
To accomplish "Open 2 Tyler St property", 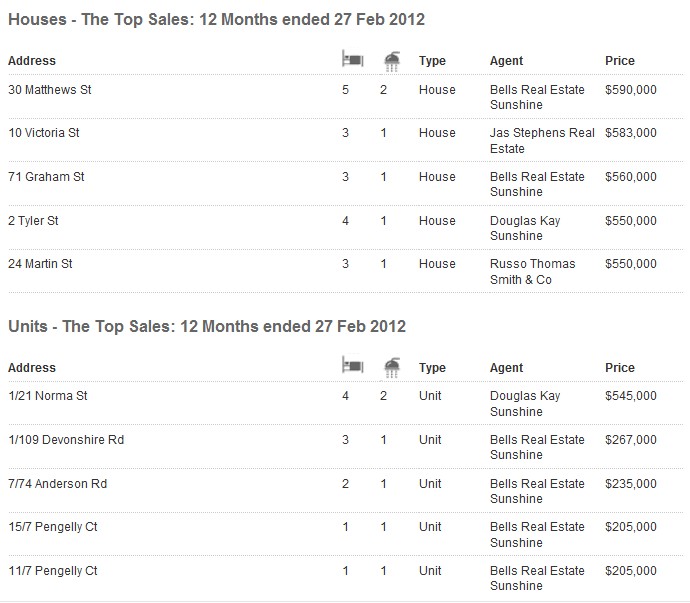I will [33, 221].
